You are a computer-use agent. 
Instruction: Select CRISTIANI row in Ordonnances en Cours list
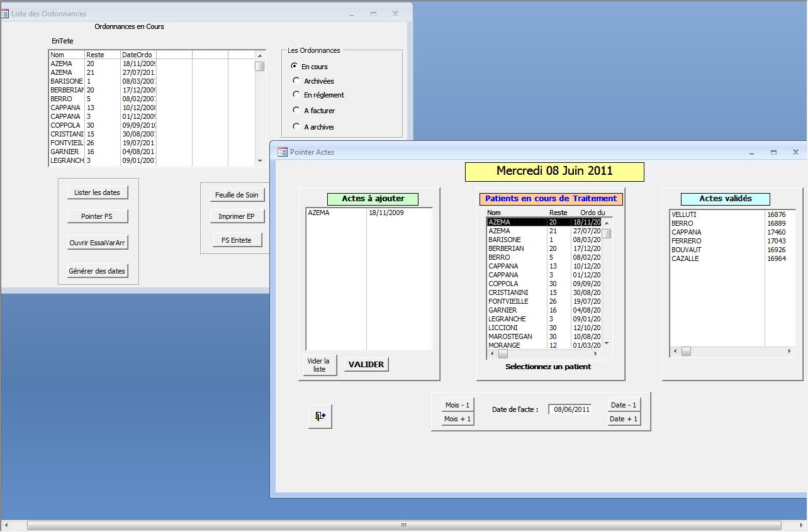coord(152,134)
